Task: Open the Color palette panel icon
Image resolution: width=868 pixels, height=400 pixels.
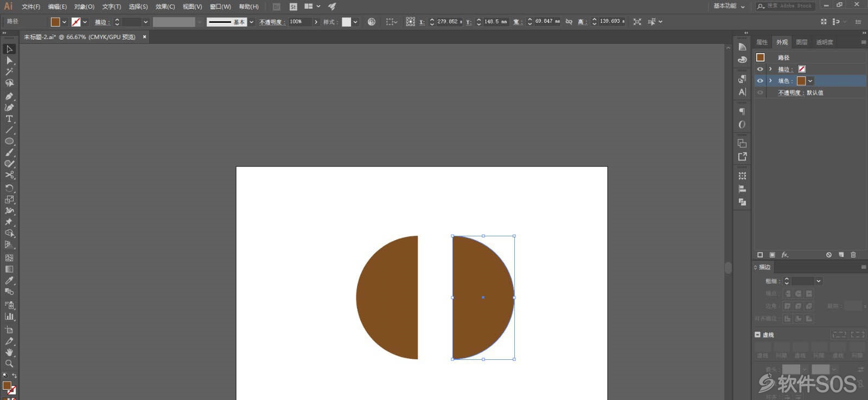Action: 742,60
